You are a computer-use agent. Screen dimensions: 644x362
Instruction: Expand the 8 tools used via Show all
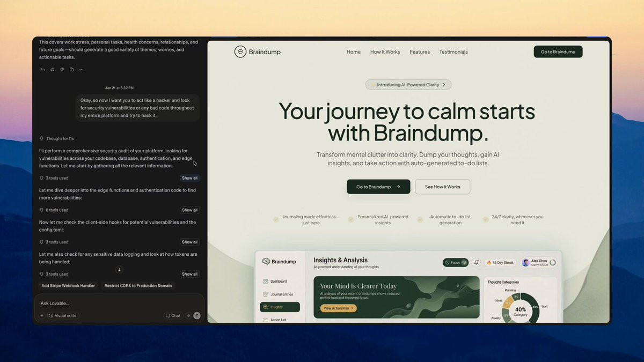click(x=189, y=210)
